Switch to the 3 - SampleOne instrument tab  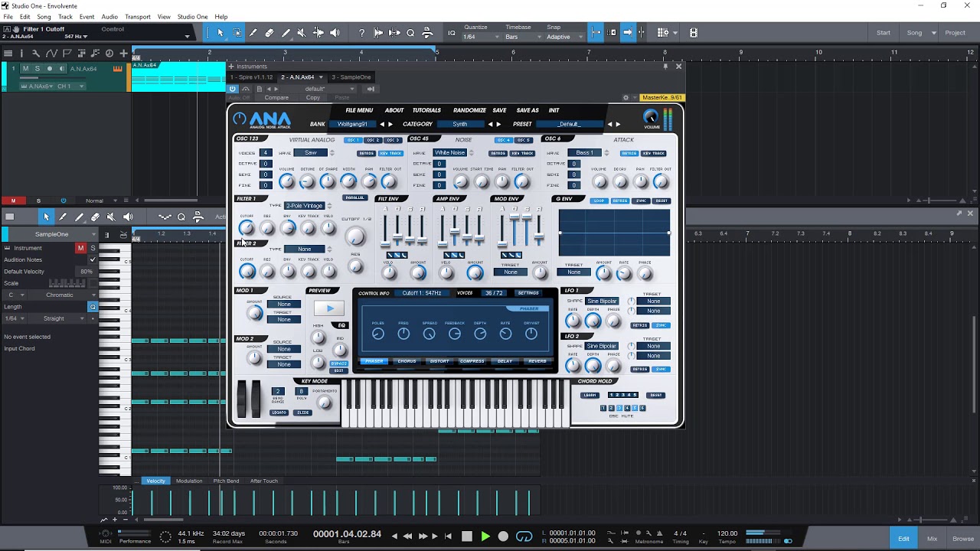tap(351, 77)
